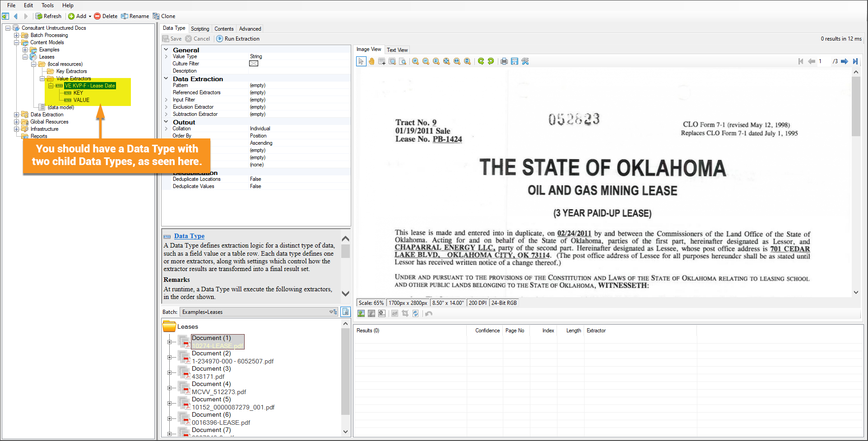The image size is (868, 441).
Task: Expand the Value Type property
Action: (166, 56)
